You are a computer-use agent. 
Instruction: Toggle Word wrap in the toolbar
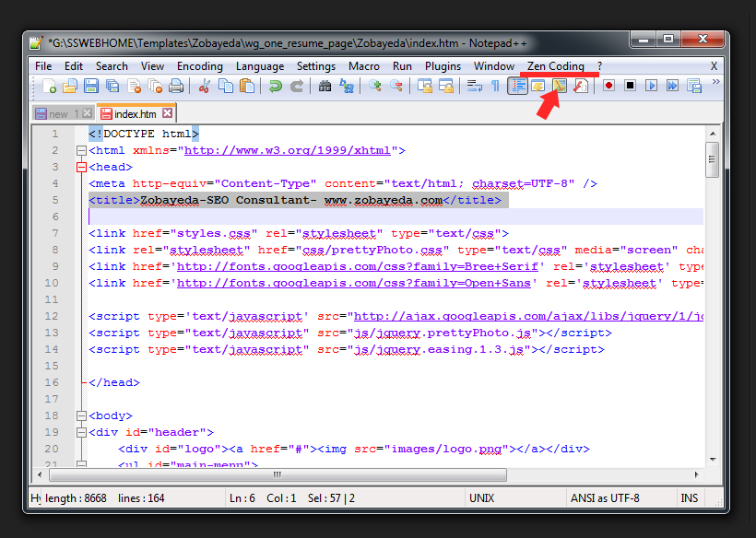point(475,87)
